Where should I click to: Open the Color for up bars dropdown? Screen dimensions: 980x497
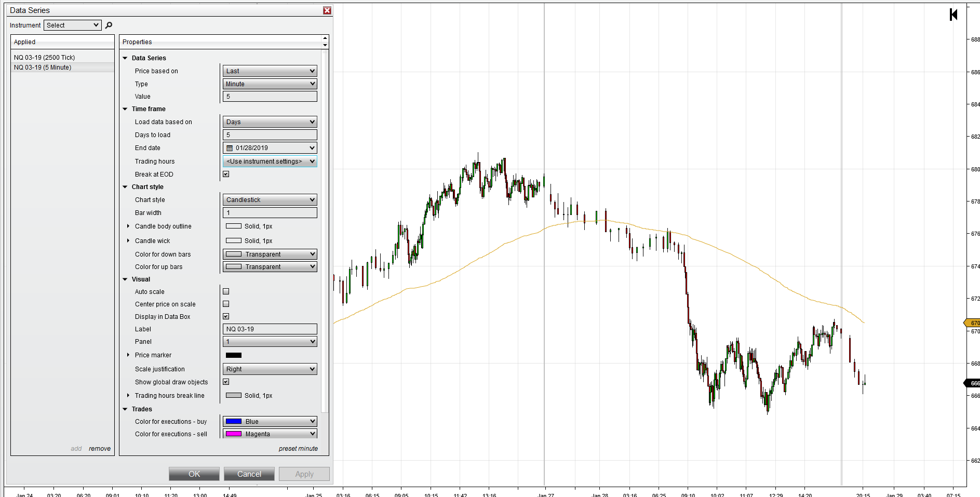click(270, 266)
